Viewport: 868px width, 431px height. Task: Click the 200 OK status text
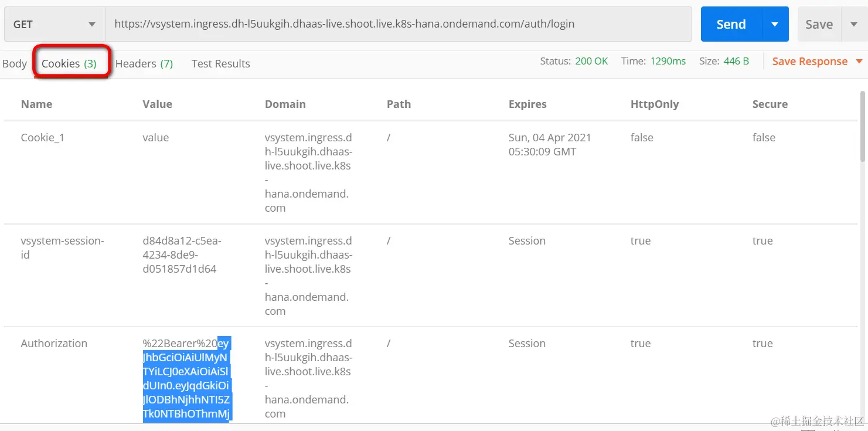click(591, 61)
